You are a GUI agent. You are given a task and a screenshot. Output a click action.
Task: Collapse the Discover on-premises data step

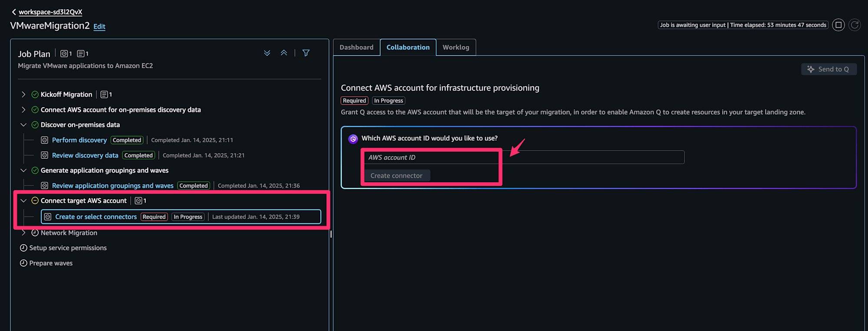pos(23,125)
